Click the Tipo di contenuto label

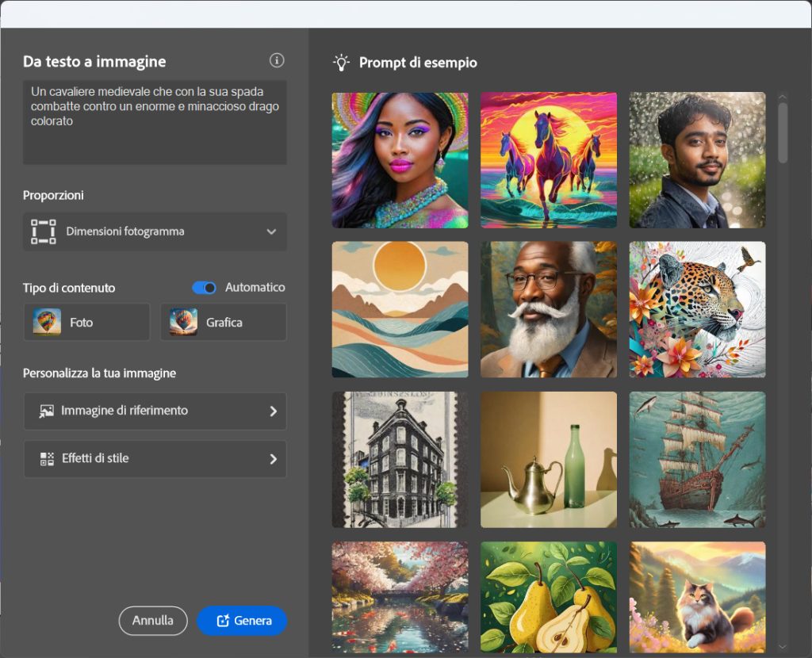[x=69, y=288]
